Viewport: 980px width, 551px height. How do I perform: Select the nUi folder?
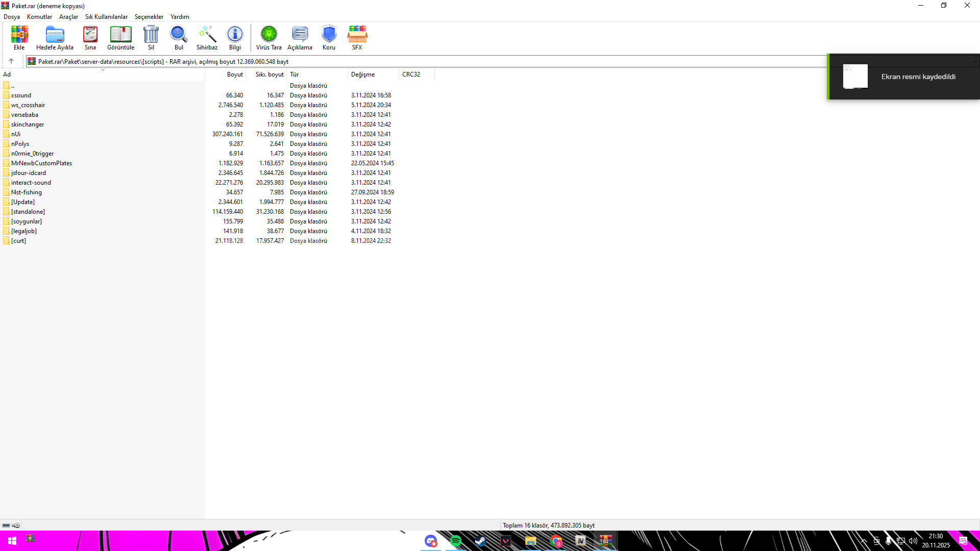(x=16, y=134)
